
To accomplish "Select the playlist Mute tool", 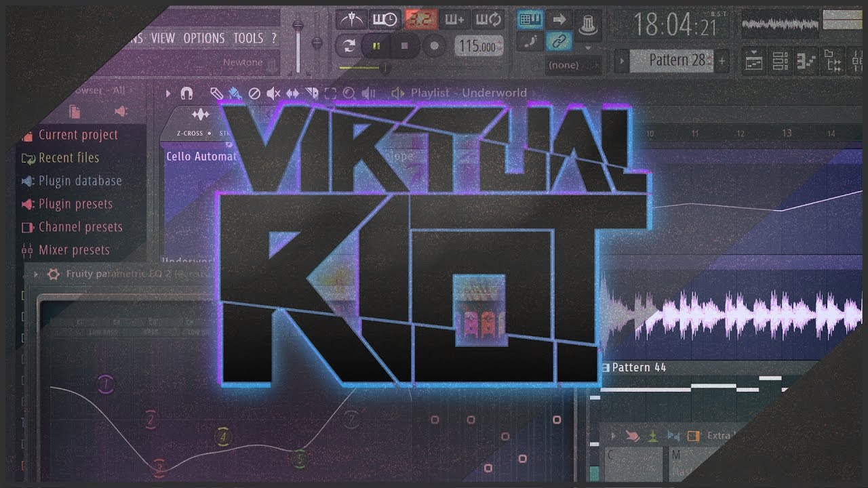I will pyautogui.click(x=273, y=93).
